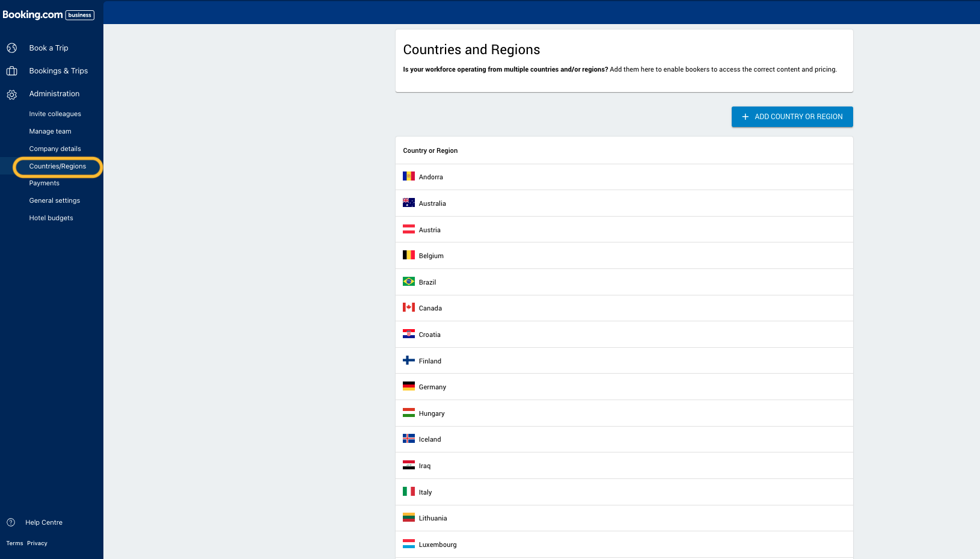Click the Andorra flag icon

(409, 176)
